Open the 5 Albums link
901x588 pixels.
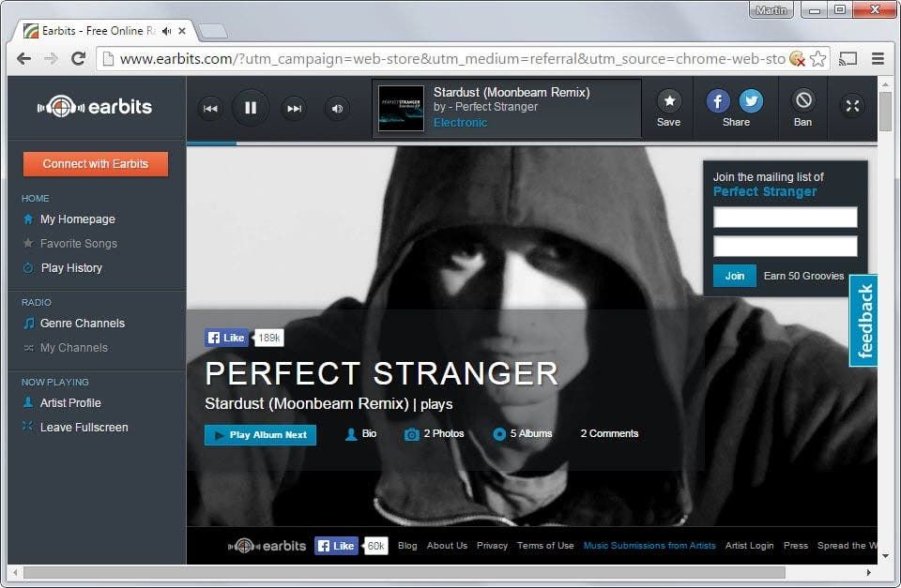tap(523, 434)
